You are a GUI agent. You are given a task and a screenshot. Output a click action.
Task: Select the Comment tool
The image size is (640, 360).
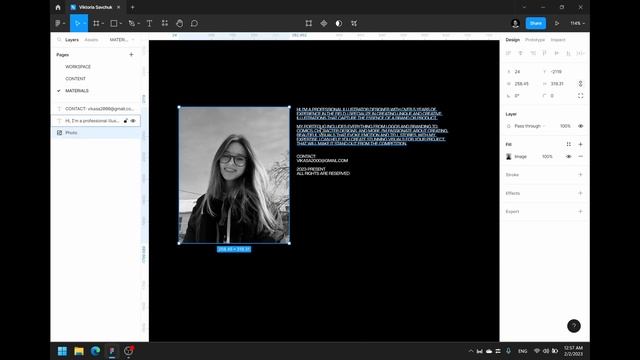pyautogui.click(x=194, y=23)
